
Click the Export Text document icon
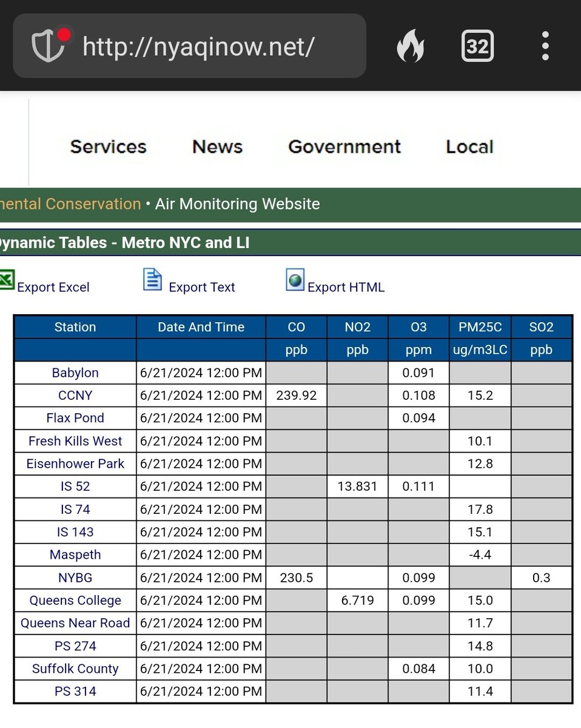[152, 280]
